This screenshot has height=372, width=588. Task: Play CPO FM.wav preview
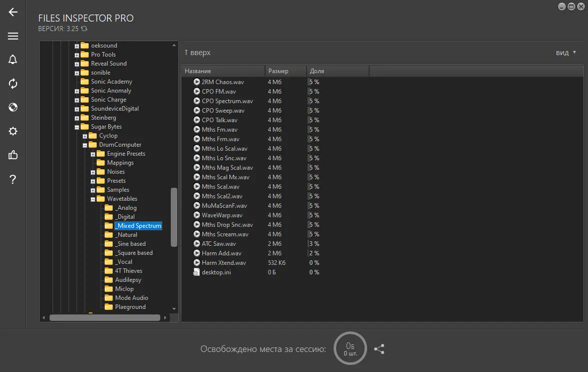196,91
